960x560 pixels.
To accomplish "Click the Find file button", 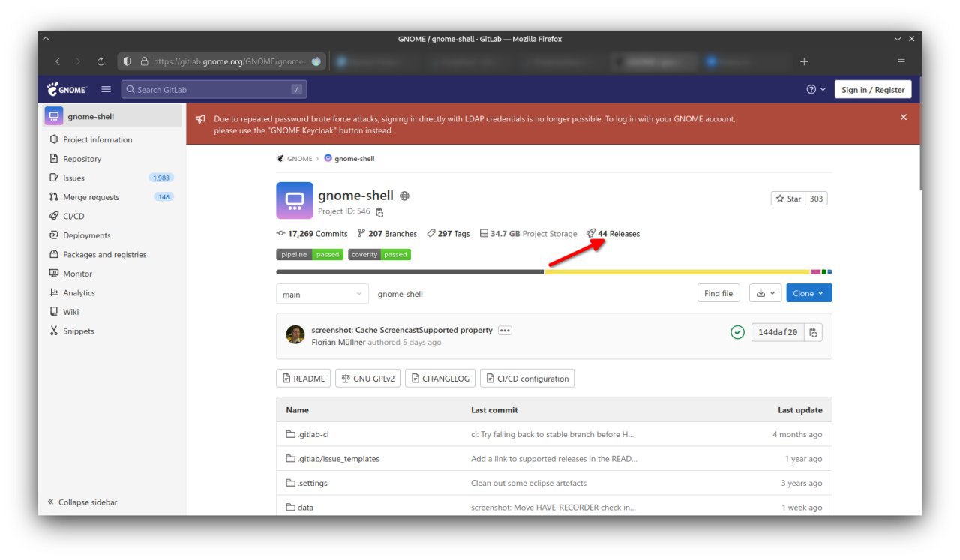I will [x=718, y=293].
